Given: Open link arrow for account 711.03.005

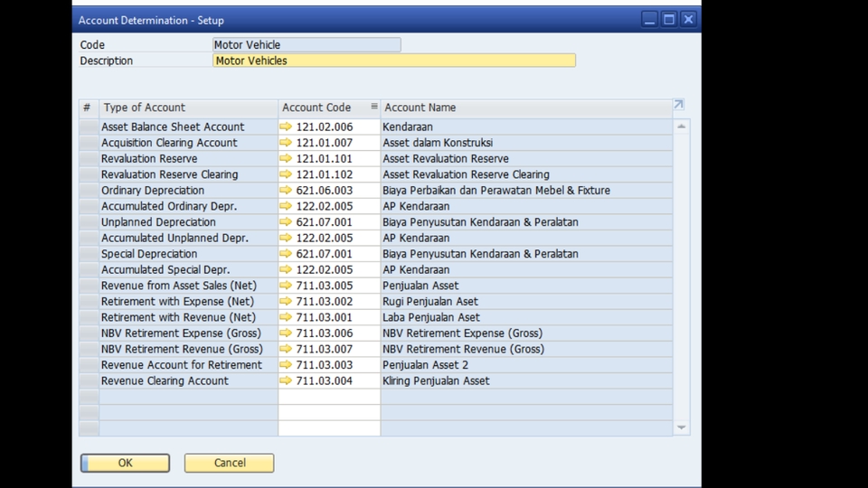Looking at the screenshot, I should tap(285, 286).
